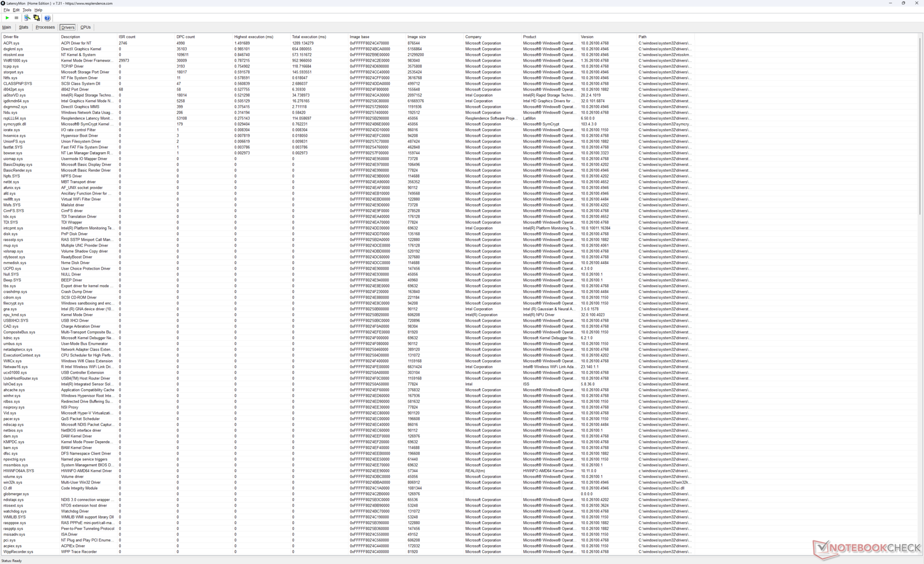Switch to the Main tab
924x564 pixels.
[7, 27]
